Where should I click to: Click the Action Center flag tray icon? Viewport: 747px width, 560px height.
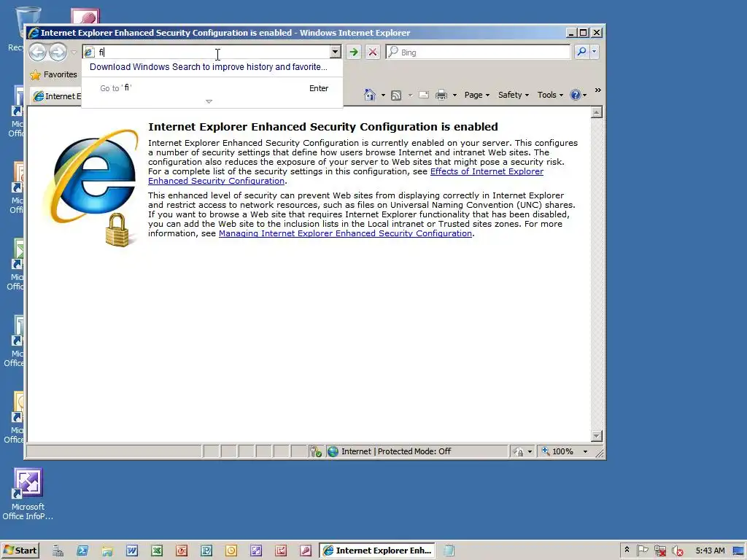pos(642,551)
